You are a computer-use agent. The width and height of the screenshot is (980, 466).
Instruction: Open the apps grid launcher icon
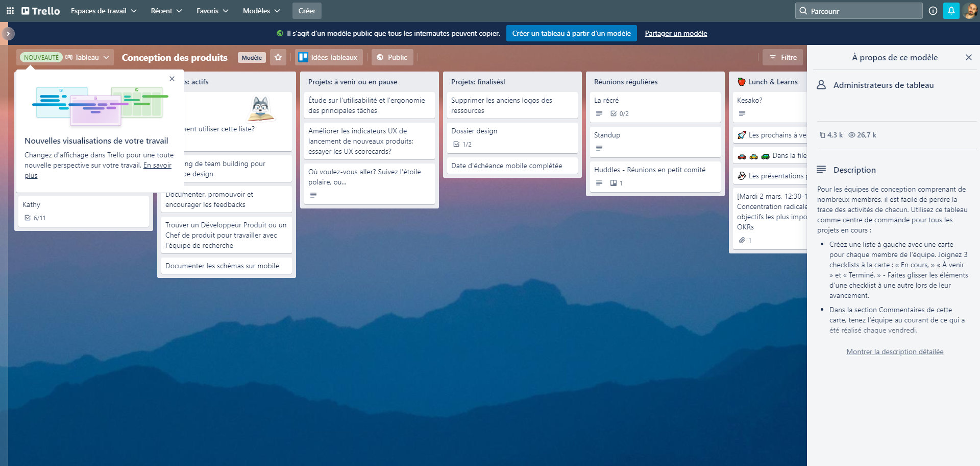pos(10,11)
